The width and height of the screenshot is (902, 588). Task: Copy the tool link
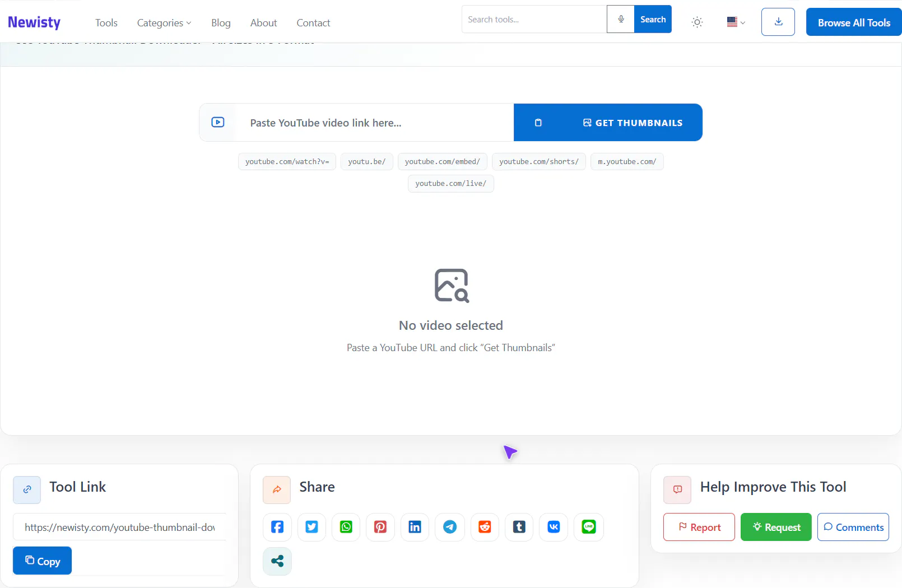coord(43,561)
